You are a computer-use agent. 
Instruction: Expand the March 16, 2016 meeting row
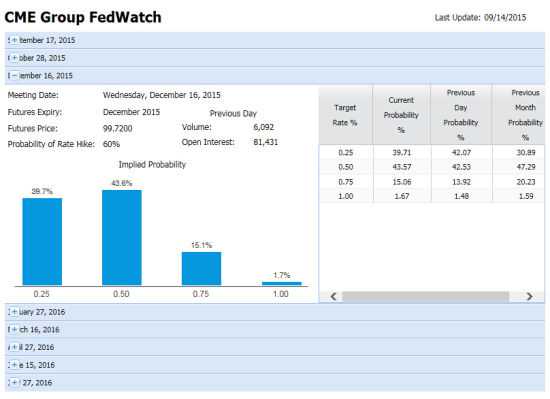[275, 330]
